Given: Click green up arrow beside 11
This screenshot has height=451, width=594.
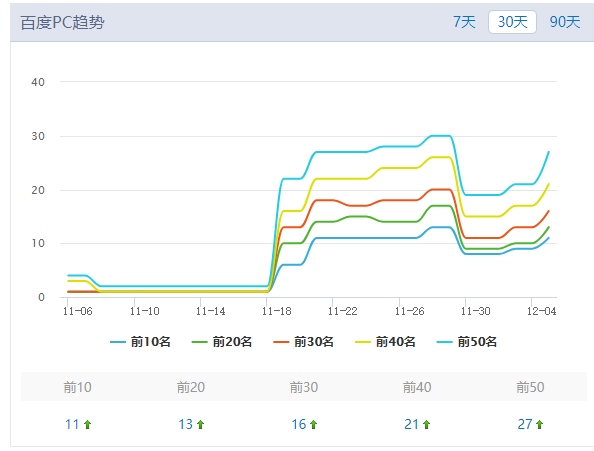Looking at the screenshot, I should [x=88, y=424].
